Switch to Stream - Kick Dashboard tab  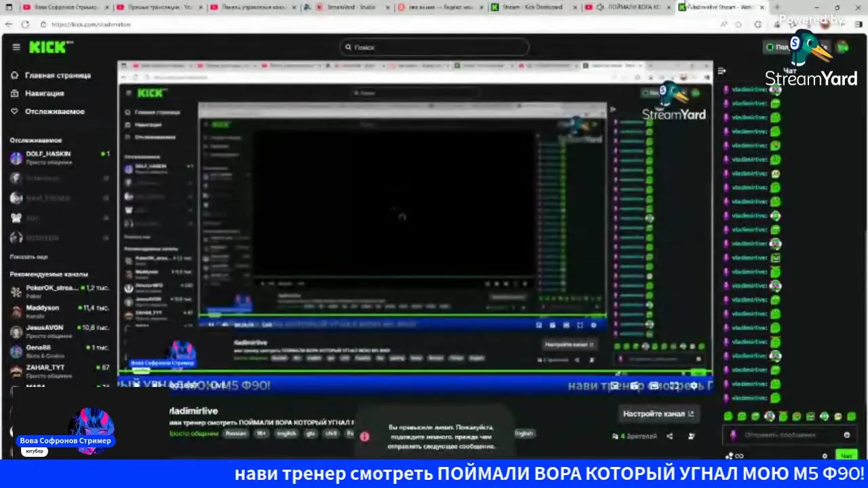[x=532, y=7]
